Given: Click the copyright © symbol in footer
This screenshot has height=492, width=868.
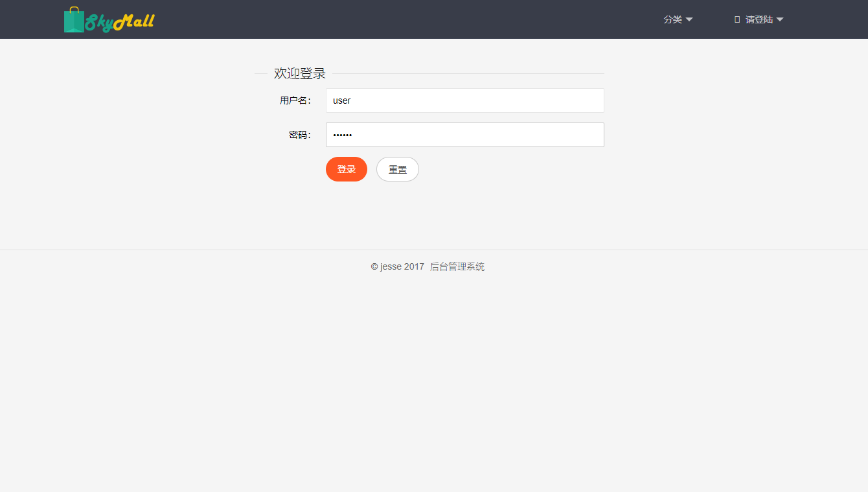Looking at the screenshot, I should coord(374,266).
